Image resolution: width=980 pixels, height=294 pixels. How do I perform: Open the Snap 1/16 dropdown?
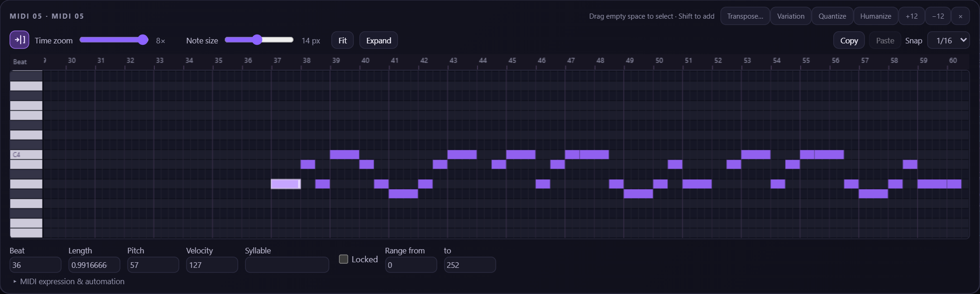(x=949, y=41)
